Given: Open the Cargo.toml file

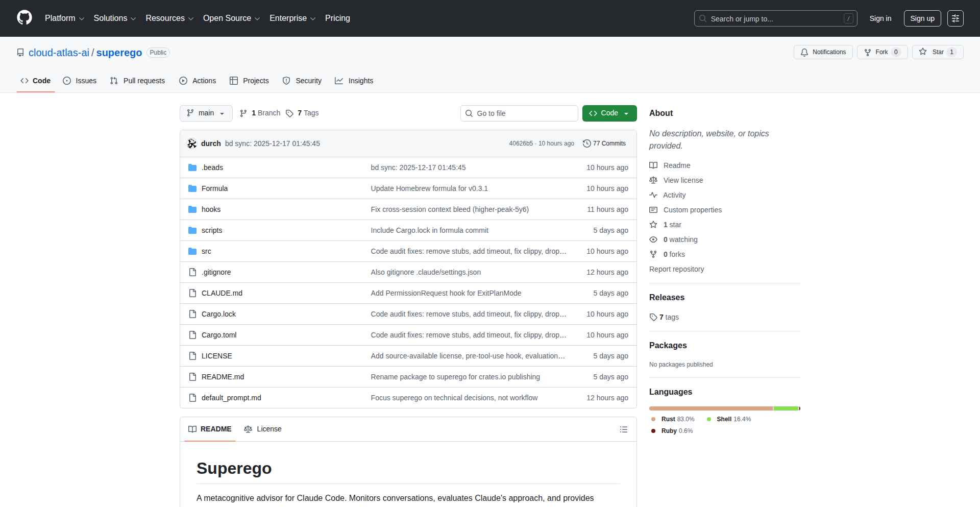Looking at the screenshot, I should tap(219, 335).
